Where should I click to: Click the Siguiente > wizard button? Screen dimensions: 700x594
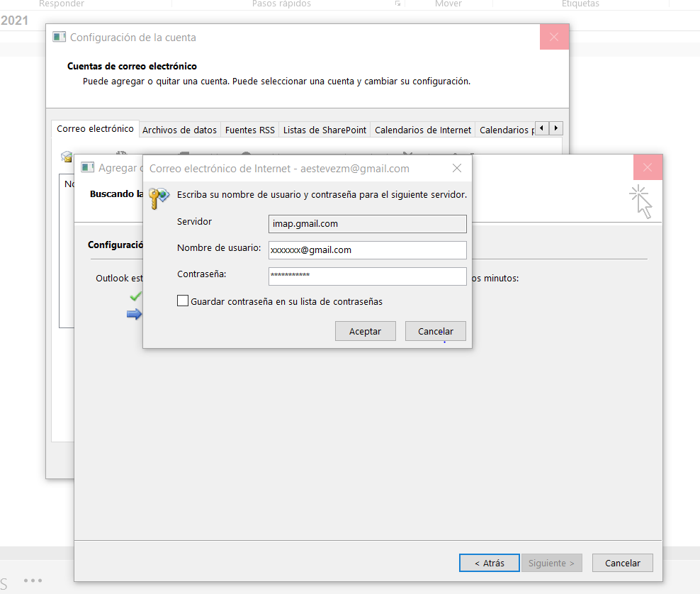(551, 563)
